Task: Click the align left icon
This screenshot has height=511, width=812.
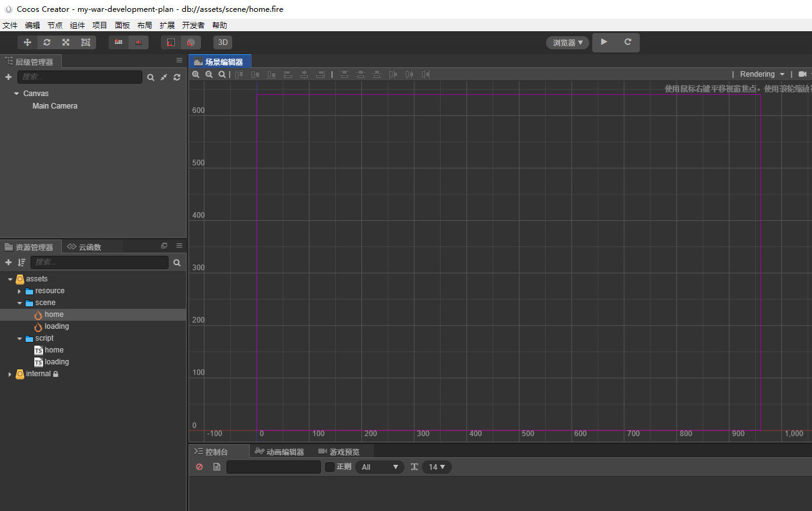Action: click(288, 74)
